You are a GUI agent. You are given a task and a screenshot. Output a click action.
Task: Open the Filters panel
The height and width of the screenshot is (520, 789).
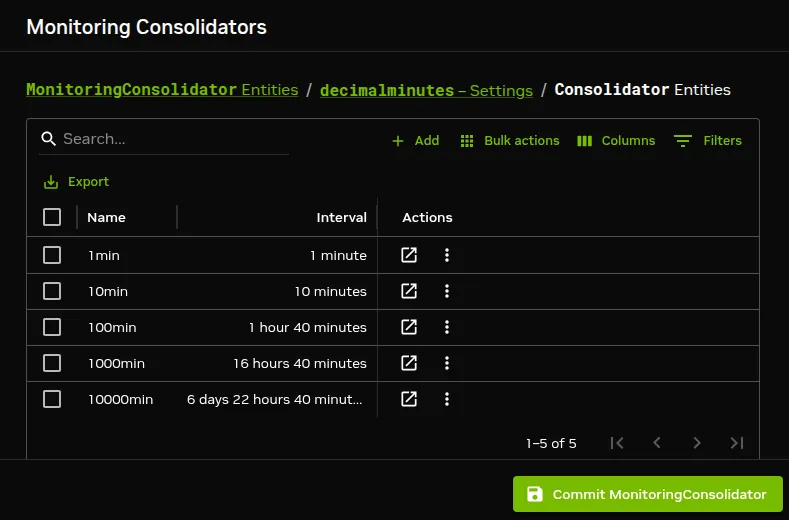(x=707, y=140)
